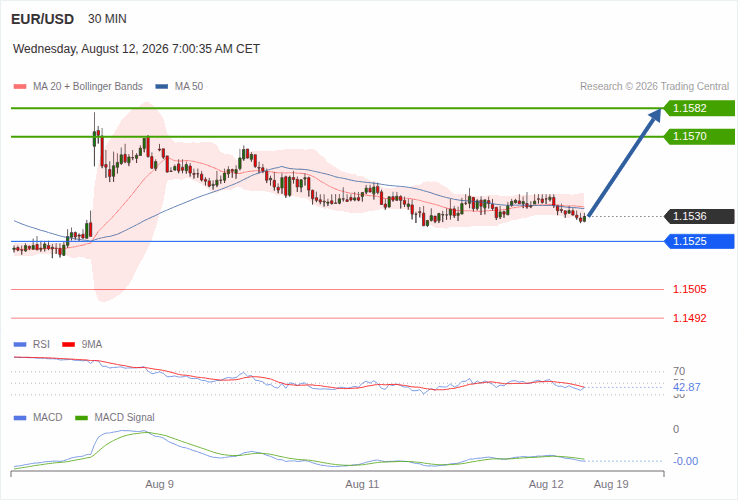The width and height of the screenshot is (738, 500).
Task: Click the MA 20 + Bollinger Bands legend label
Action: (88, 87)
